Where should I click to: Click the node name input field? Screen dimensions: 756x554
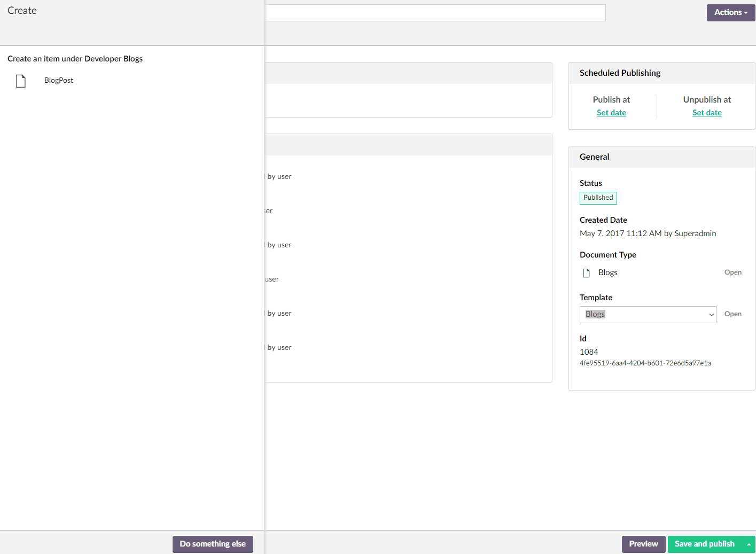[435, 13]
